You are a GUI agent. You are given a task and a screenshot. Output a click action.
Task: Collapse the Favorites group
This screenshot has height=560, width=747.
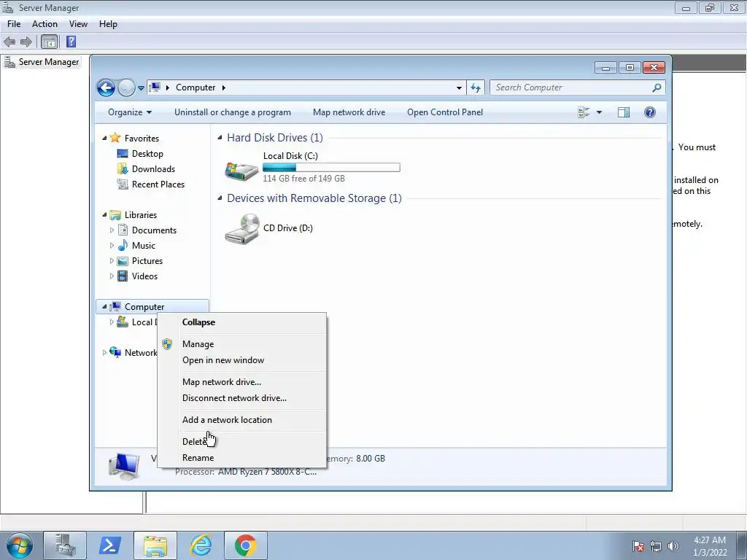point(104,138)
